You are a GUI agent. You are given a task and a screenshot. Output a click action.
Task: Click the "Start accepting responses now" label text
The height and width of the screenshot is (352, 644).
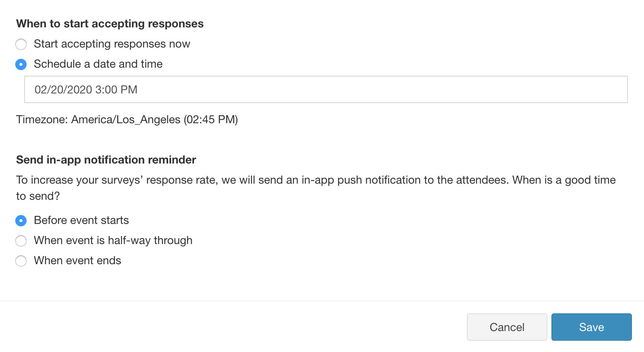point(112,44)
